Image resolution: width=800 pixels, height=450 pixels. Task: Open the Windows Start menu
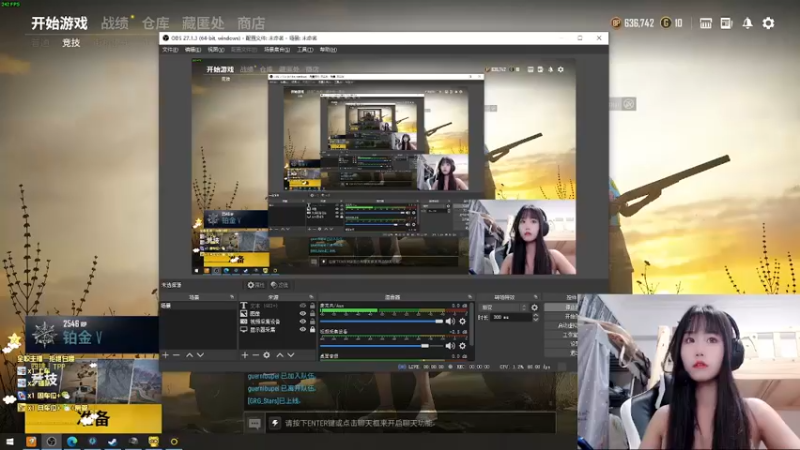[x=10, y=441]
